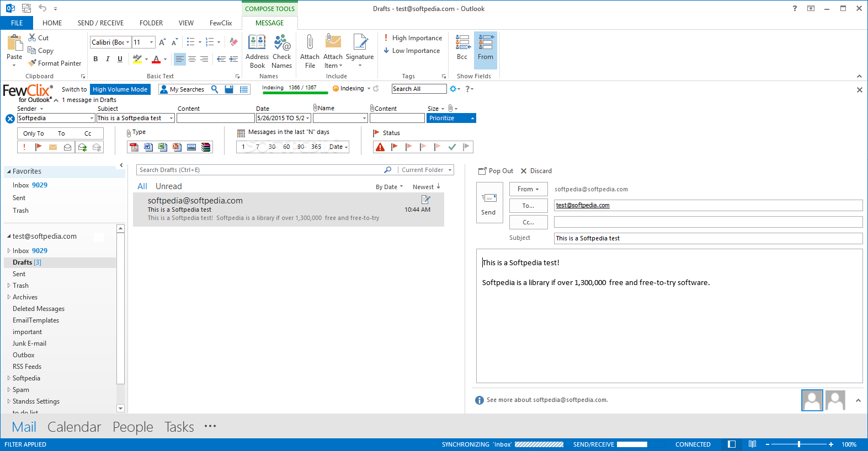
Task: Open the font size dropdown
Action: pos(151,42)
